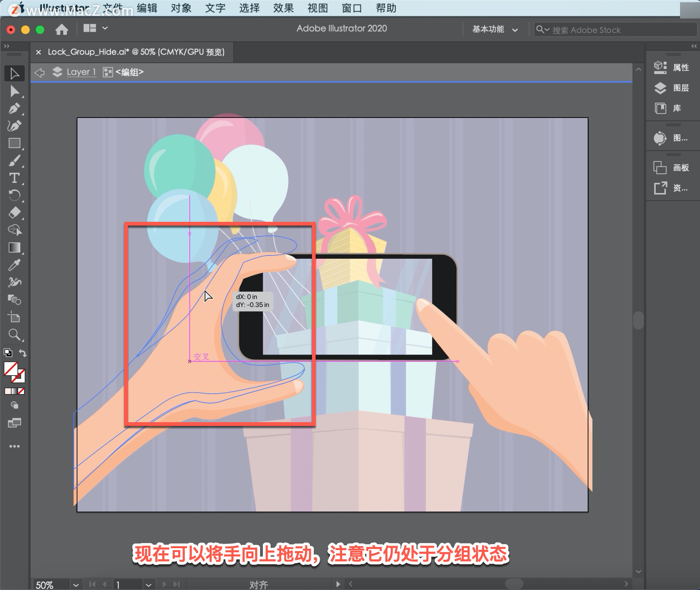Open the 对象 menu
700x590 pixels.
[181, 8]
